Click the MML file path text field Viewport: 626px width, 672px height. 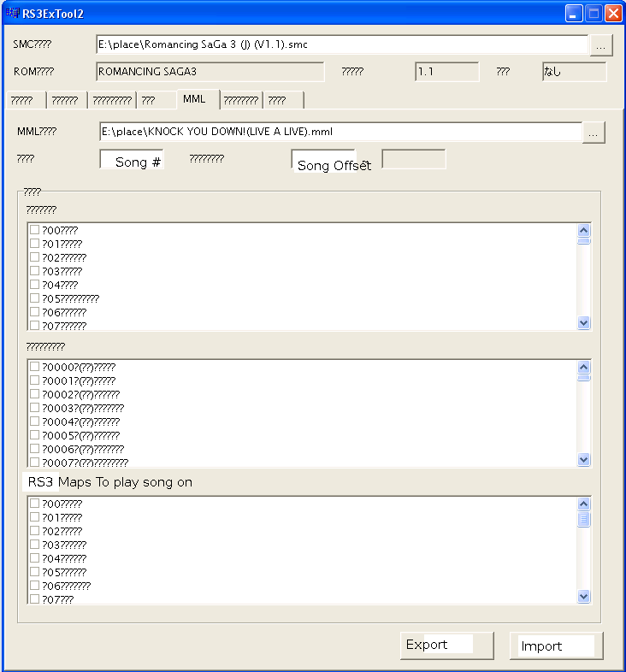tap(340, 132)
